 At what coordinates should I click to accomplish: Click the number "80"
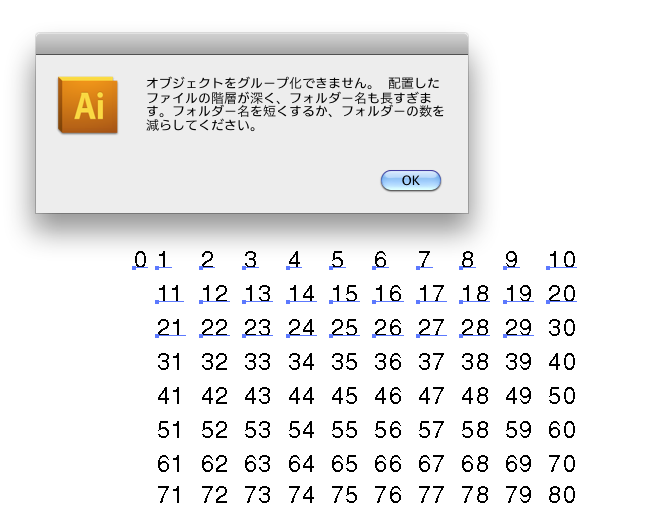click(562, 495)
